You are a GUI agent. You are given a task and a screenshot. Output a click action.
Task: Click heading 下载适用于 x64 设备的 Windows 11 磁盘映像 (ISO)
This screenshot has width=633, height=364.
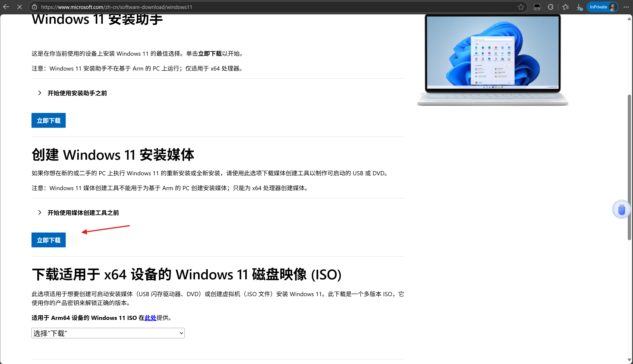point(187,274)
